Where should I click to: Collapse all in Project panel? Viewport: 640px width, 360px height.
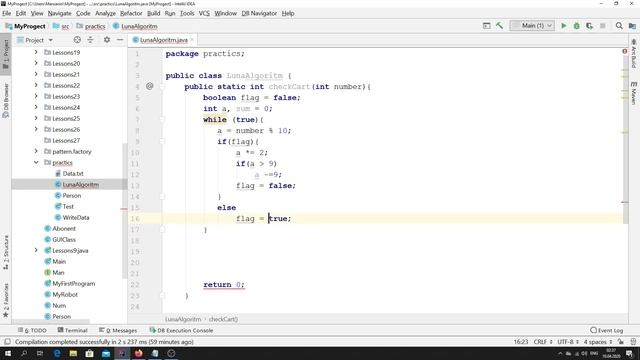(x=90, y=40)
